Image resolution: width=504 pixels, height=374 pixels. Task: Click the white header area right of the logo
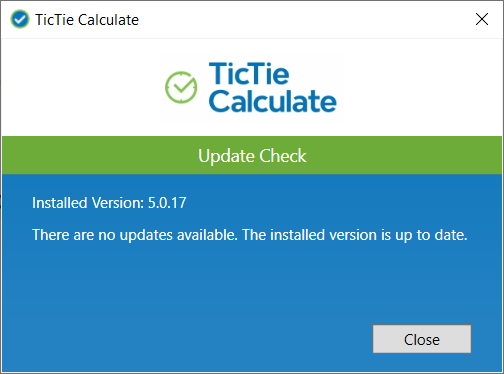tap(422, 87)
